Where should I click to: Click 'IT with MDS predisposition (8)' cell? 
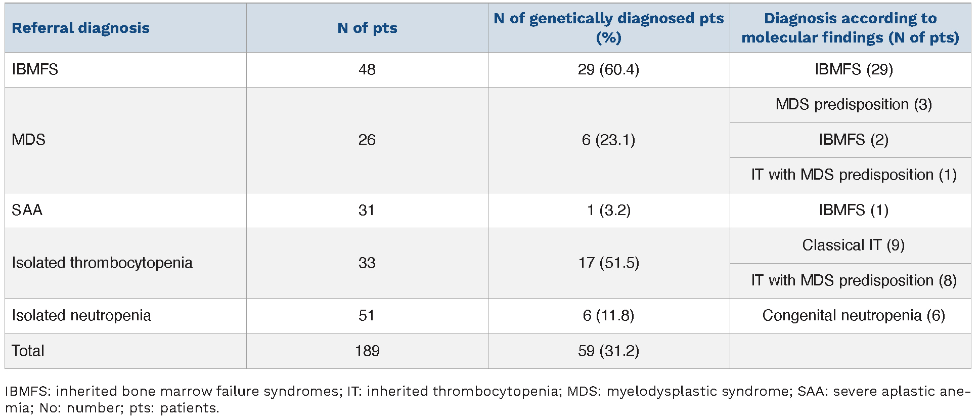click(854, 280)
